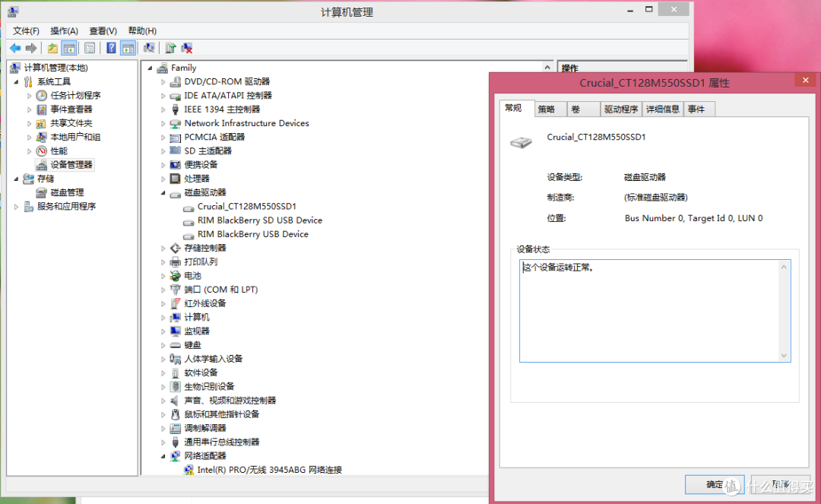Collapse the 网络适配器 category
821x504 pixels.
(x=163, y=456)
